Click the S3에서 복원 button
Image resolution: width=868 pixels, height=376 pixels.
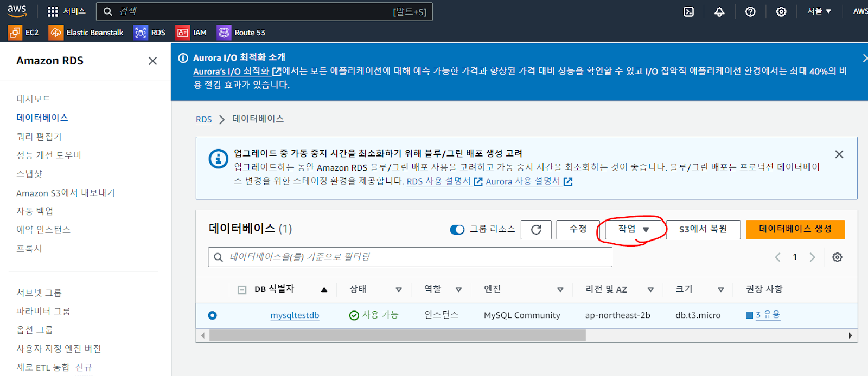click(x=703, y=229)
